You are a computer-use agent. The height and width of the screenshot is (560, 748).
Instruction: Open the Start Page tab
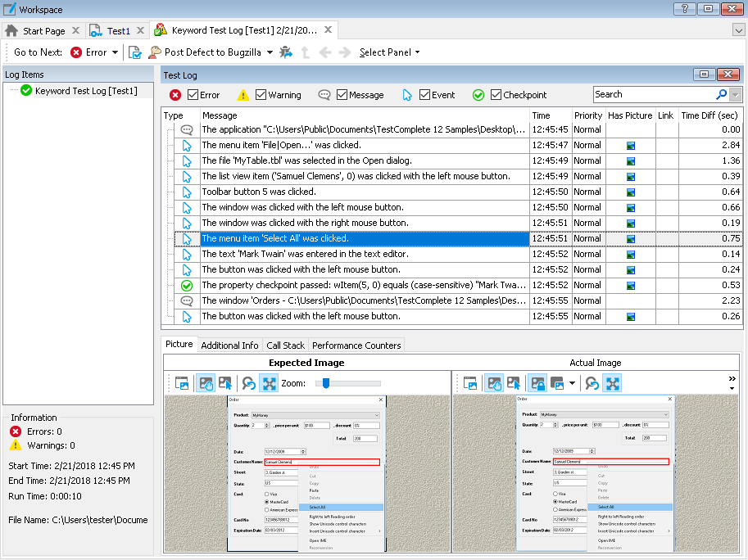[43, 31]
